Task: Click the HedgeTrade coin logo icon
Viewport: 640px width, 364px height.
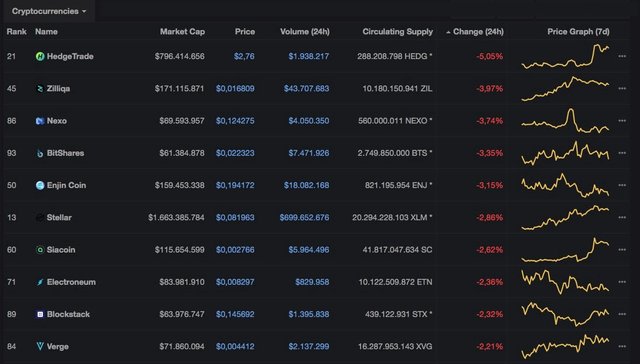Action: [x=40, y=56]
